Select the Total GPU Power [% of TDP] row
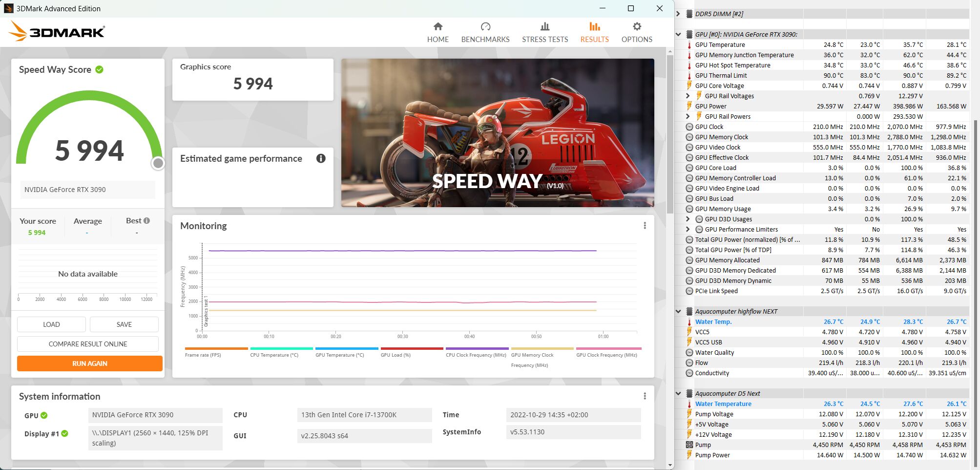Image resolution: width=980 pixels, height=470 pixels. tap(826, 250)
